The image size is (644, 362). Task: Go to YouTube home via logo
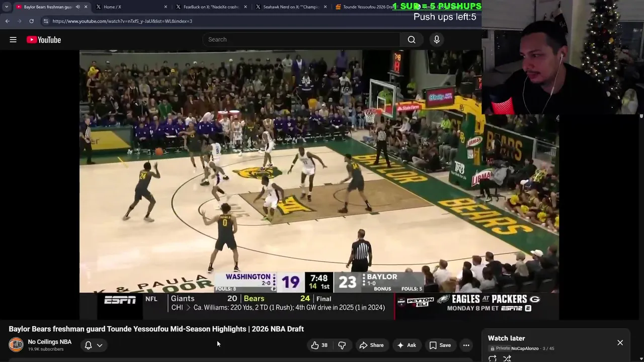pos(44,40)
